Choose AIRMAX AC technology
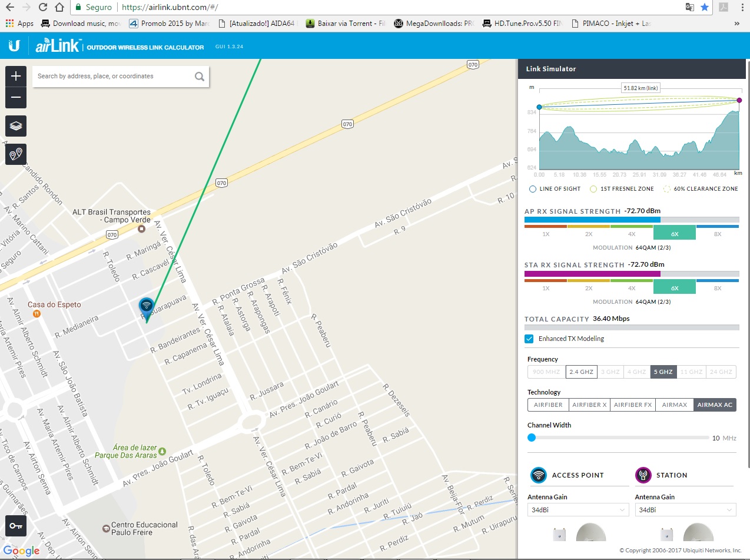The width and height of the screenshot is (750, 560). [x=715, y=405]
